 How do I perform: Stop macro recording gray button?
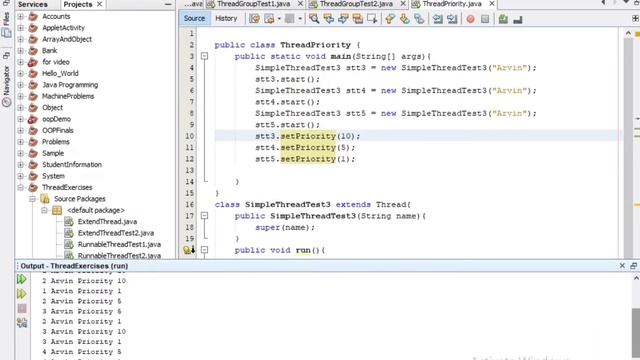pyautogui.click(x=485, y=19)
